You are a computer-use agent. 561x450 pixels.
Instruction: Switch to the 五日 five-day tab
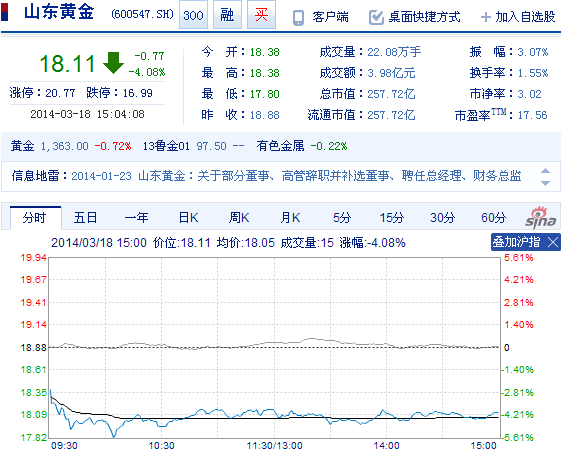point(86,218)
